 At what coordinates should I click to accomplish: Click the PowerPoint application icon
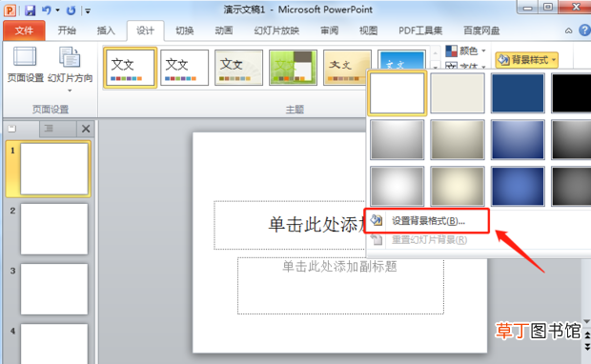pos(10,10)
